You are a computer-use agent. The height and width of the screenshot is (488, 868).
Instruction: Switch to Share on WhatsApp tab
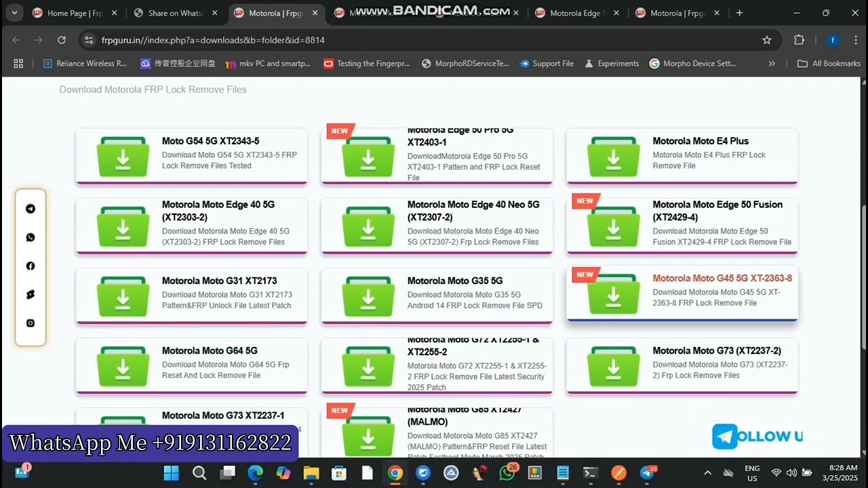click(175, 13)
